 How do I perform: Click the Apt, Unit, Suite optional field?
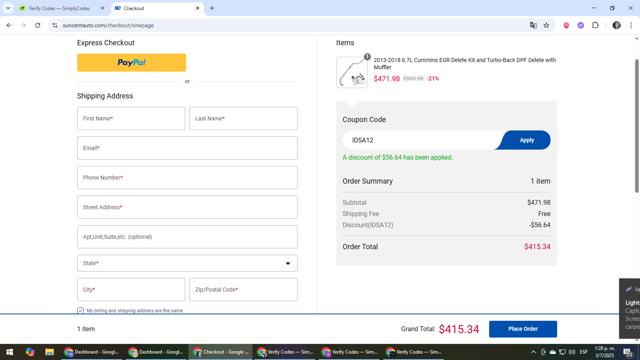pyautogui.click(x=187, y=237)
